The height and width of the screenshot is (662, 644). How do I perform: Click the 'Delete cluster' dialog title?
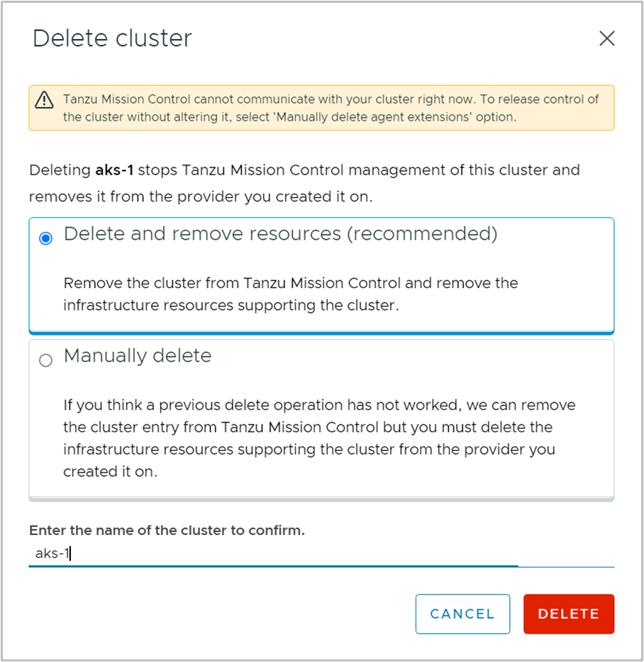[x=112, y=38]
